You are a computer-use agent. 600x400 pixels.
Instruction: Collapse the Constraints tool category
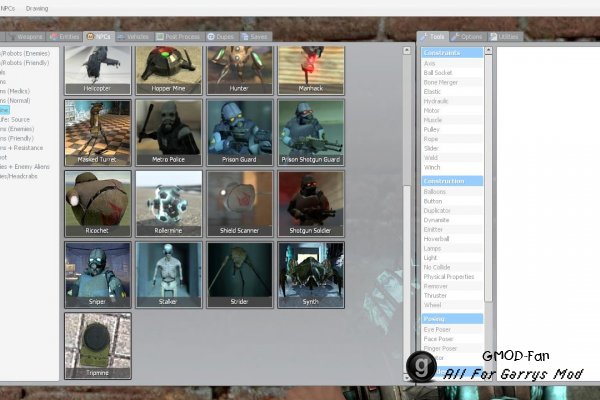pos(452,53)
